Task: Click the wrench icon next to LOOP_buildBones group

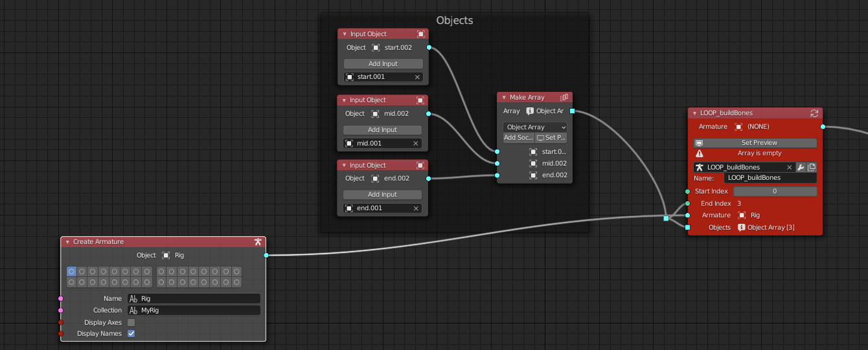Action: 801,168
